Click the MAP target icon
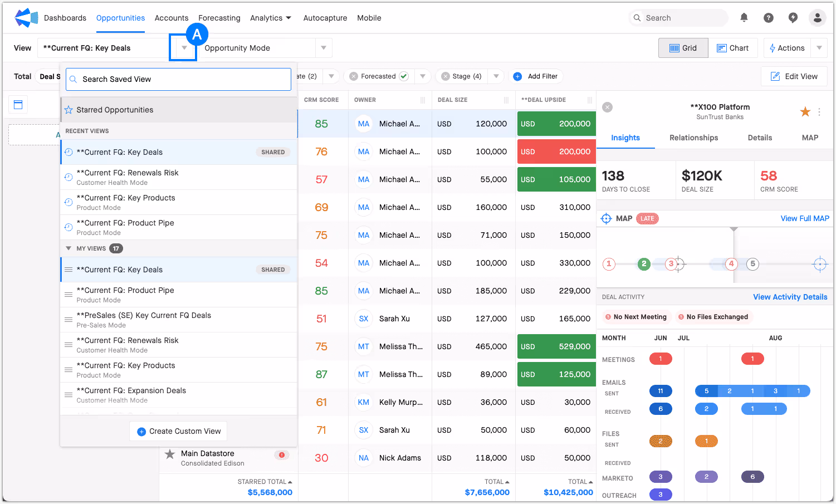The height and width of the screenshot is (504, 836). (607, 218)
